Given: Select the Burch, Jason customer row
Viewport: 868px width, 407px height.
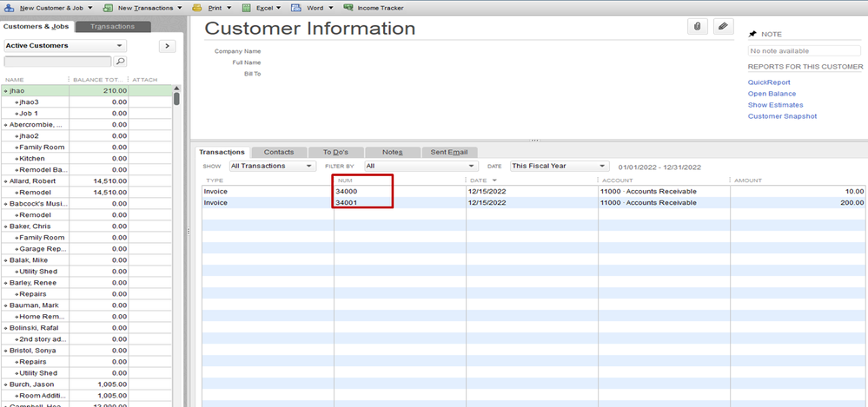Looking at the screenshot, I should point(86,384).
